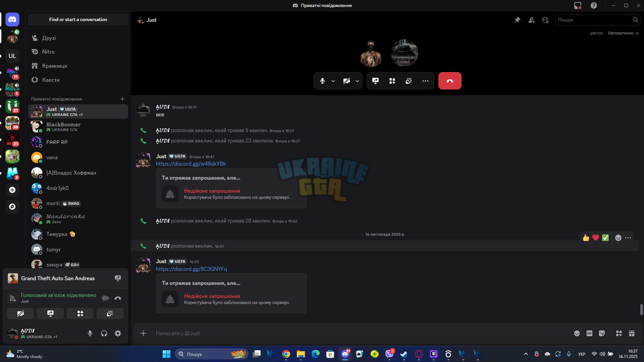
Task: Open soundboard from voice panel
Action: coord(110,314)
